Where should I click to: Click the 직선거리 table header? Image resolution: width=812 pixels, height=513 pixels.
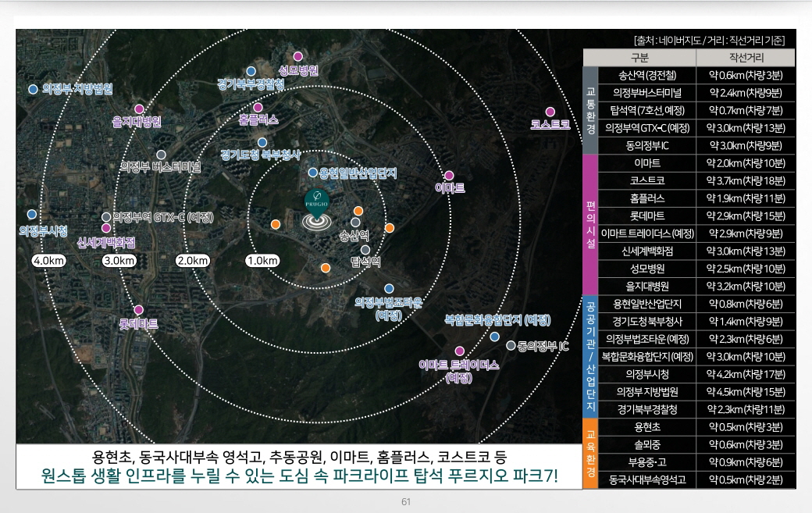[746, 58]
